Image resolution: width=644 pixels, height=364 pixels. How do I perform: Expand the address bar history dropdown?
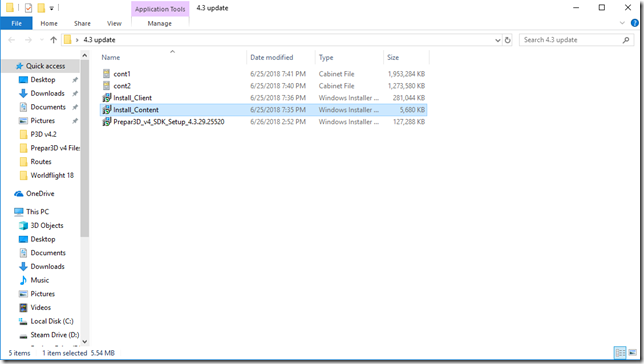coord(497,40)
